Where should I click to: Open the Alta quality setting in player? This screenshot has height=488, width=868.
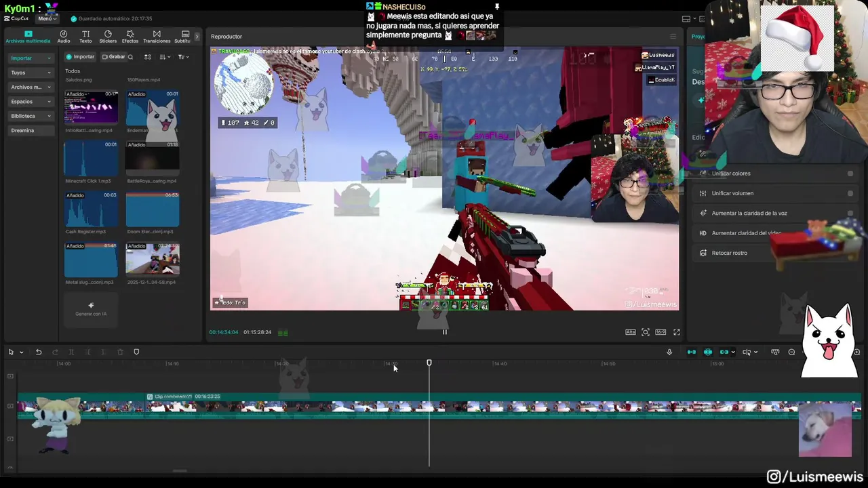tap(630, 332)
